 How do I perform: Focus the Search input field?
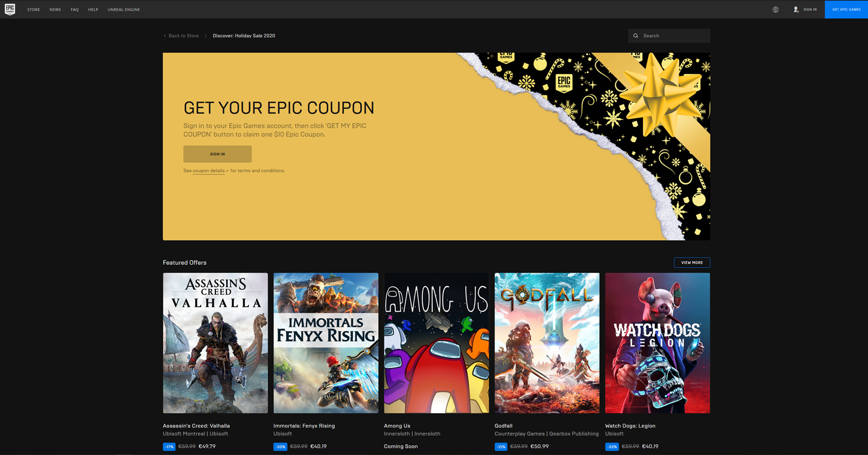click(x=669, y=36)
